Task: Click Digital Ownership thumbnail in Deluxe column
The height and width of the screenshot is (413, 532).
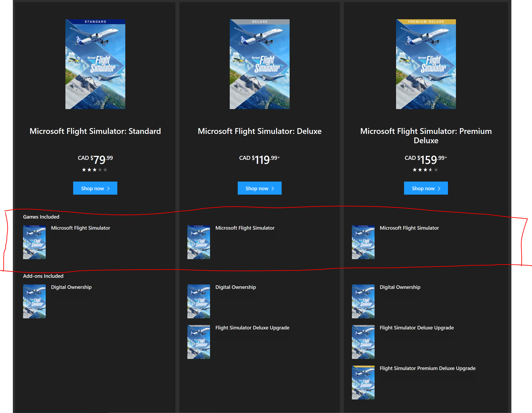Action: tap(198, 301)
